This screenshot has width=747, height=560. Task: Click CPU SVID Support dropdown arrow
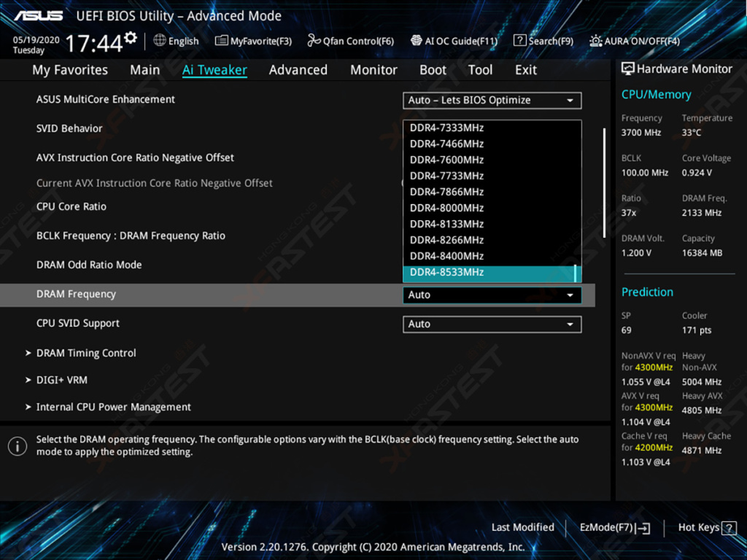[570, 324]
